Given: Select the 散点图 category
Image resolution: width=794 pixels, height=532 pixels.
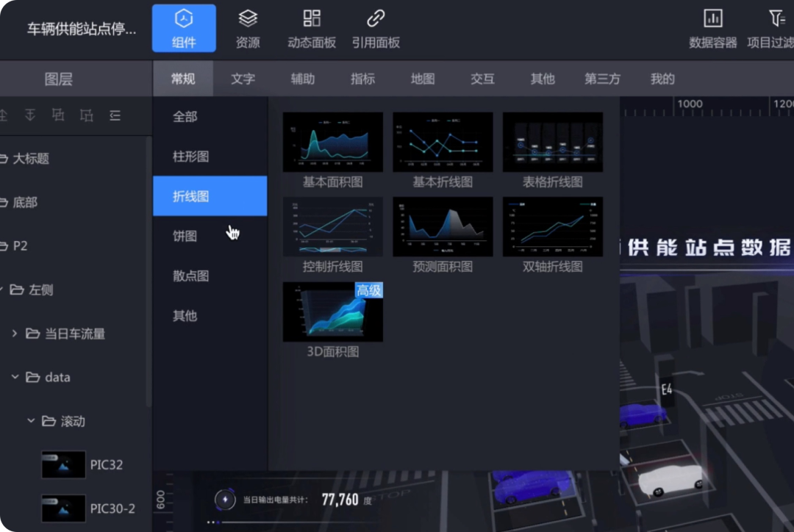Looking at the screenshot, I should (x=210, y=276).
